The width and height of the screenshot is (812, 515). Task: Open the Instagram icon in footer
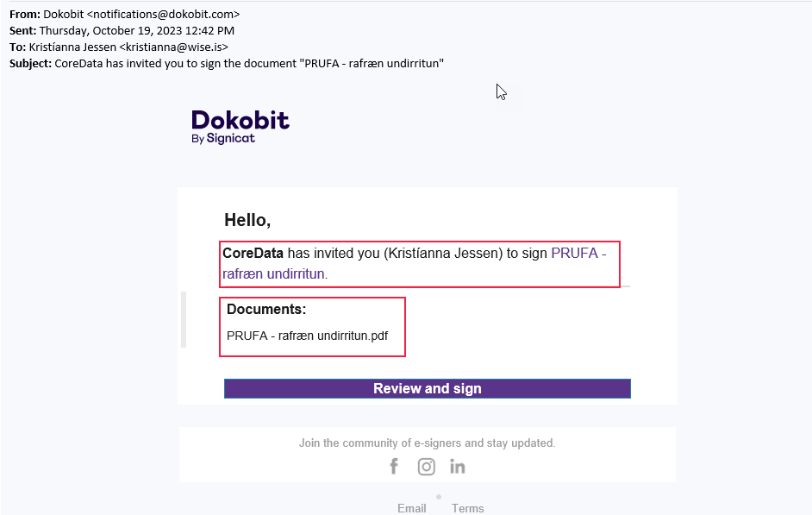pos(427,467)
